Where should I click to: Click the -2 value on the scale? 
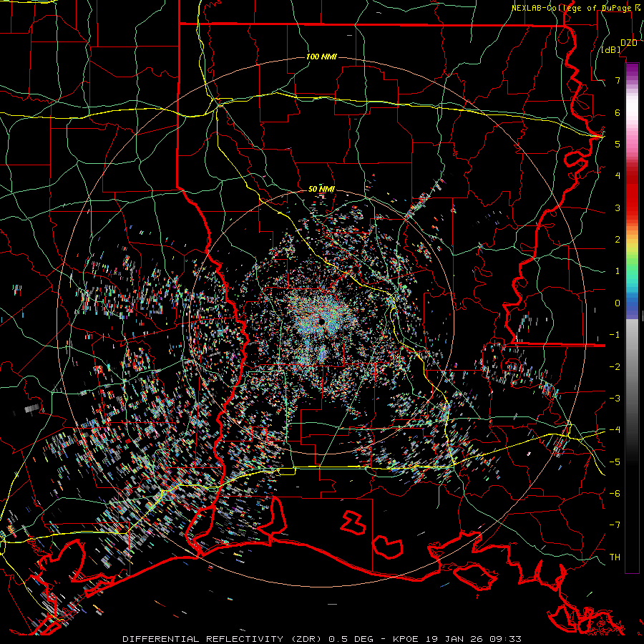click(x=615, y=366)
